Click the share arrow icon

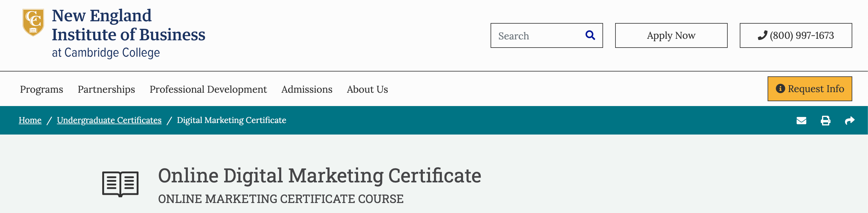click(x=850, y=121)
